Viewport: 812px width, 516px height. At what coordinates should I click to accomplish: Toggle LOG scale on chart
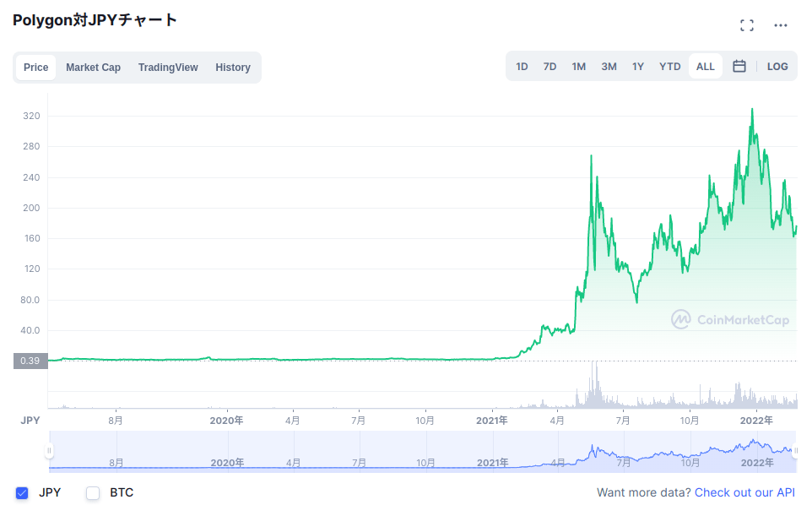[777, 67]
